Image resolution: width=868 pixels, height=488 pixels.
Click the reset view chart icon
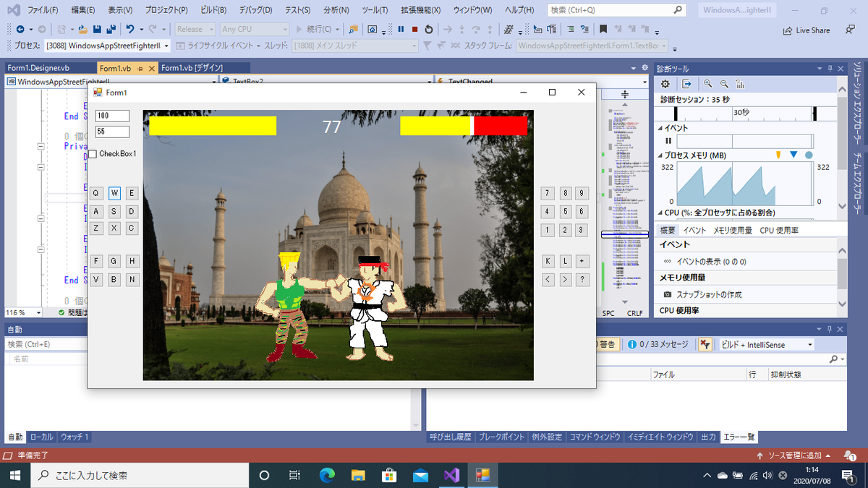(739, 84)
